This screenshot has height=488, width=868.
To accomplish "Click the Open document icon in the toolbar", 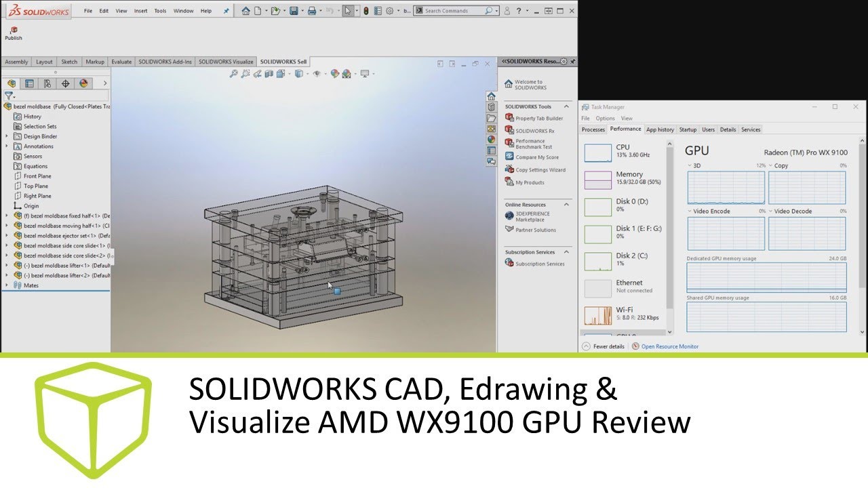I will (x=275, y=11).
